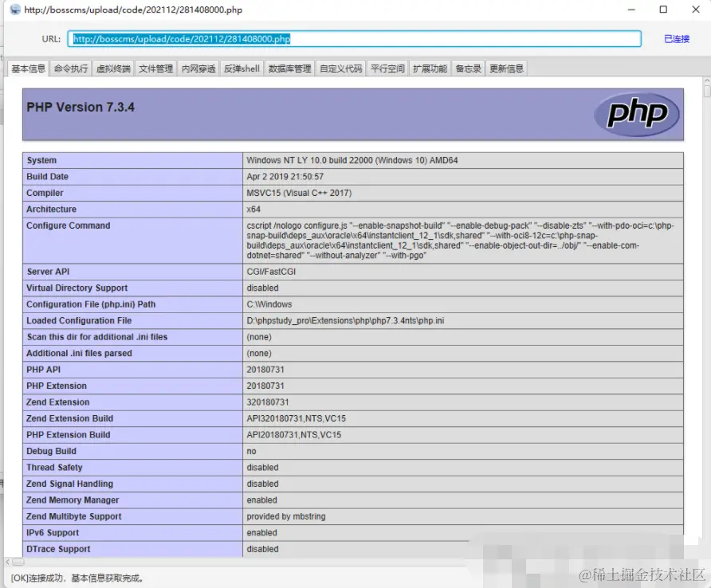Click the 320180731 value
This screenshot has height=588, width=711.
click(x=268, y=402)
